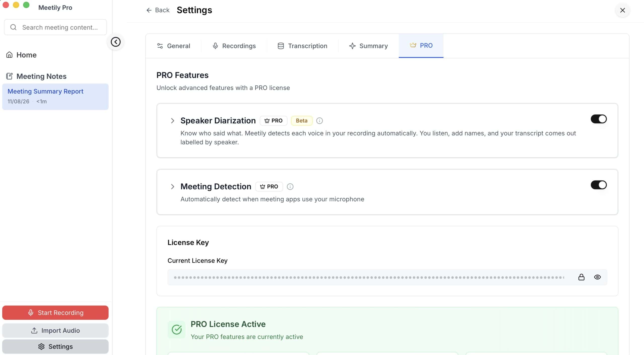Open the Transcription tab

coord(302,46)
